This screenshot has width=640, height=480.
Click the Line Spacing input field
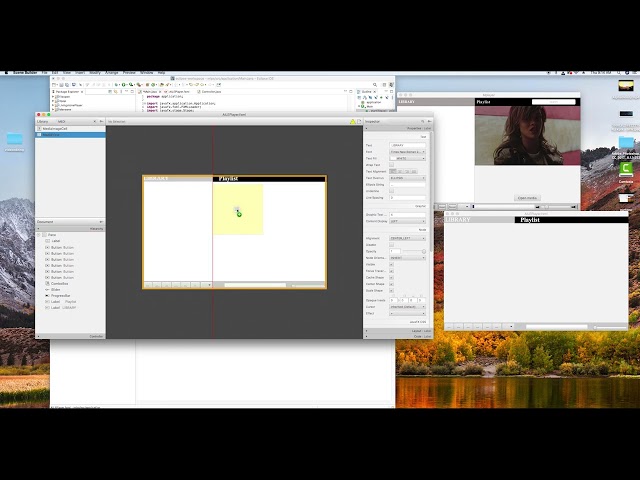pyautogui.click(x=407, y=198)
